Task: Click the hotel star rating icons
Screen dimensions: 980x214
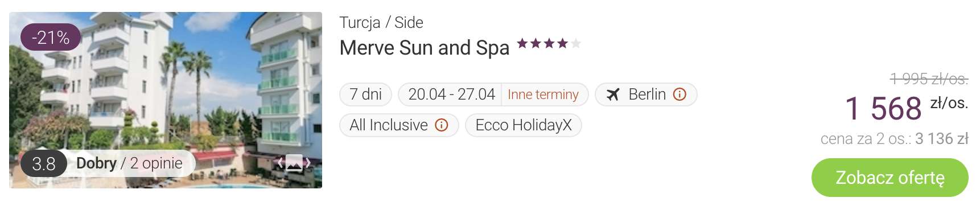Action: pos(549,43)
